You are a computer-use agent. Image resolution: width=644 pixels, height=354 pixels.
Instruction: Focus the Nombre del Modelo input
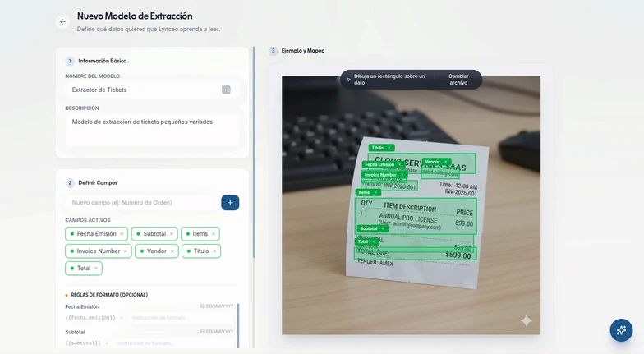pos(152,90)
